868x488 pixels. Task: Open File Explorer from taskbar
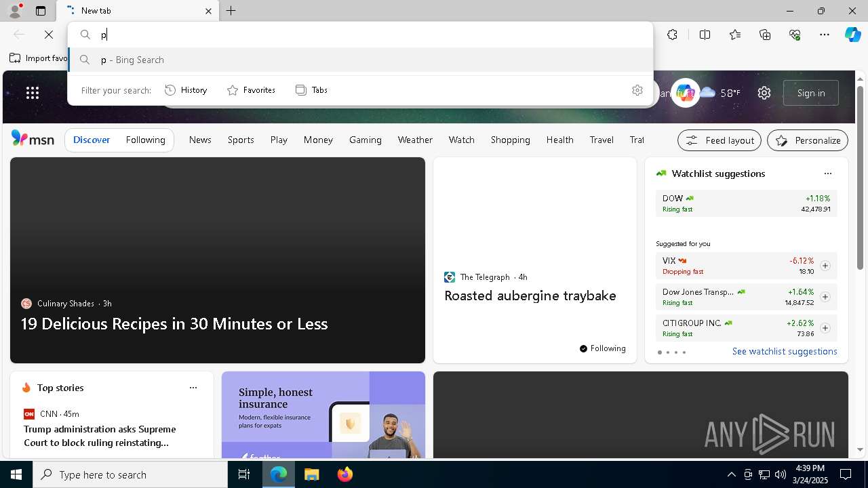311,474
